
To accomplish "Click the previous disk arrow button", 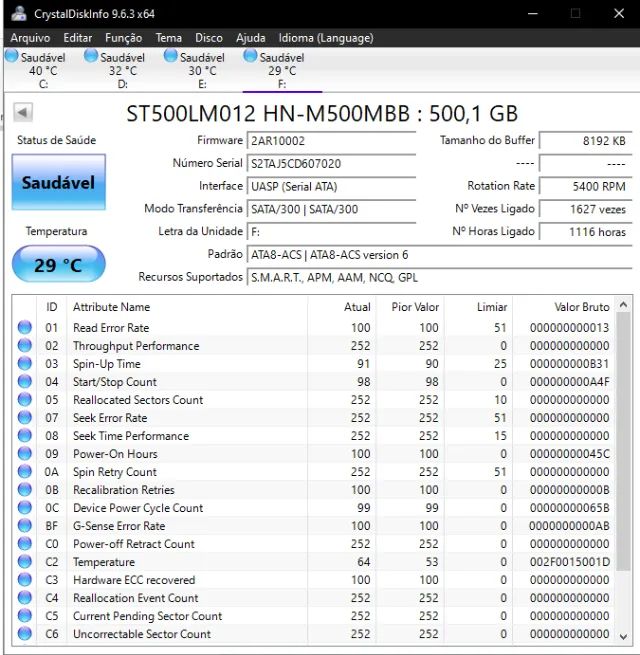I will [x=23, y=112].
